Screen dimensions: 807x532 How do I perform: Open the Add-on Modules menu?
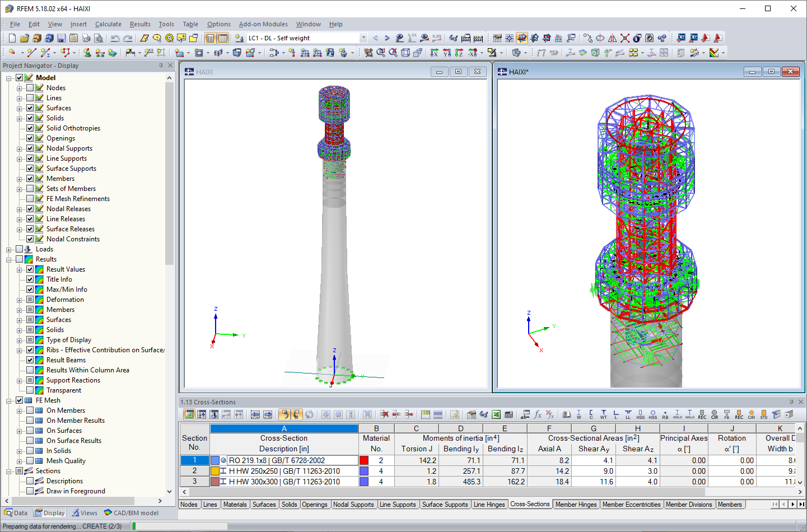click(x=263, y=24)
